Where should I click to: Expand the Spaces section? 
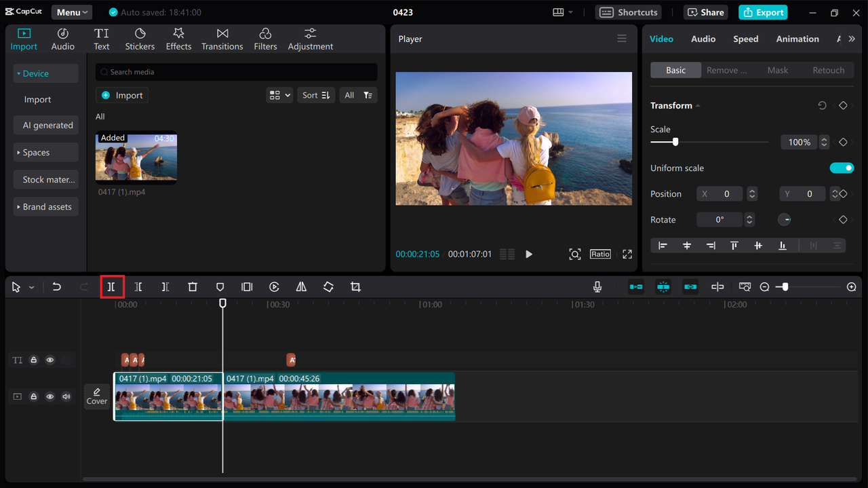pyautogui.click(x=46, y=153)
